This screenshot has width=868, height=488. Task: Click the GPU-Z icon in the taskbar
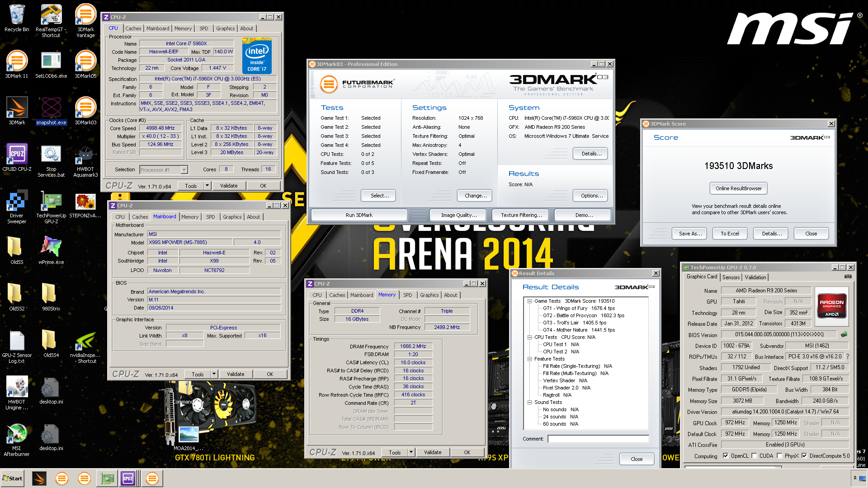point(108,478)
